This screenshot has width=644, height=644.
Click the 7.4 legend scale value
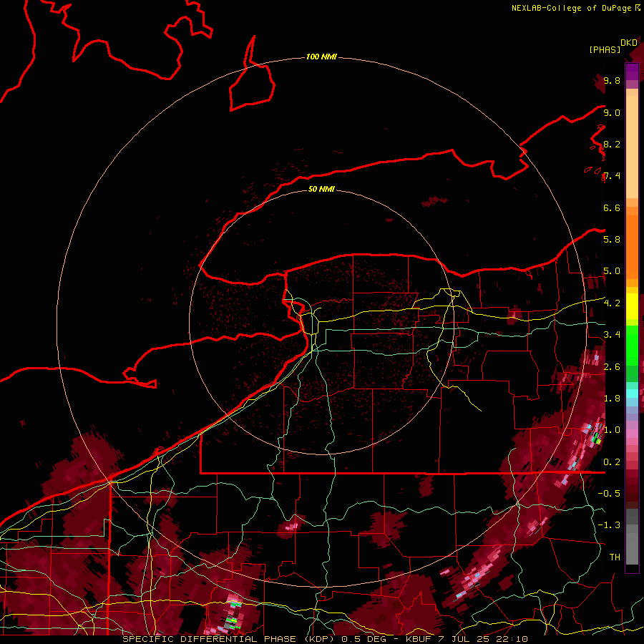pyautogui.click(x=612, y=176)
